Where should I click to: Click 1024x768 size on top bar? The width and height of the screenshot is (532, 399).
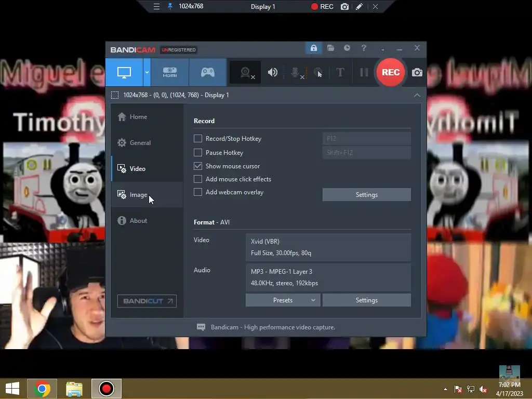point(191,6)
